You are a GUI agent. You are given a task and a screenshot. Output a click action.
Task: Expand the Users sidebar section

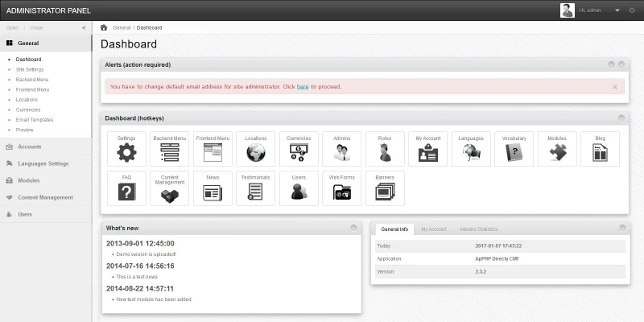(x=46, y=214)
